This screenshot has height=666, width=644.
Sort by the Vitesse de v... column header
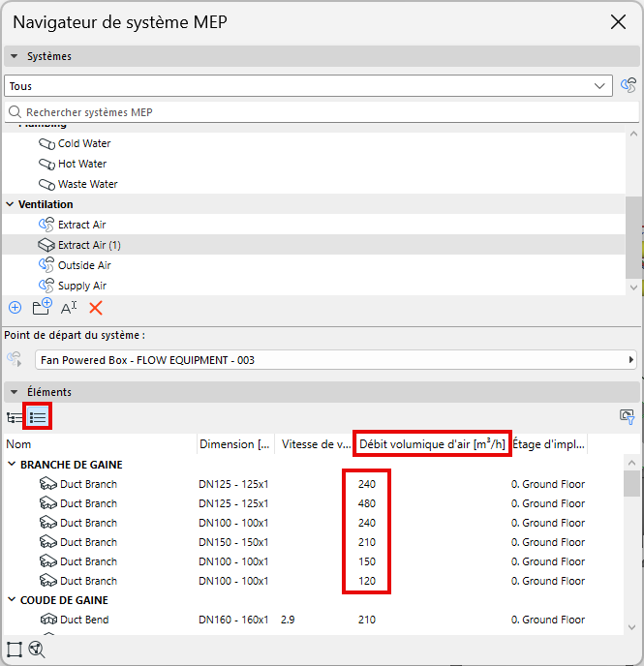pos(315,444)
